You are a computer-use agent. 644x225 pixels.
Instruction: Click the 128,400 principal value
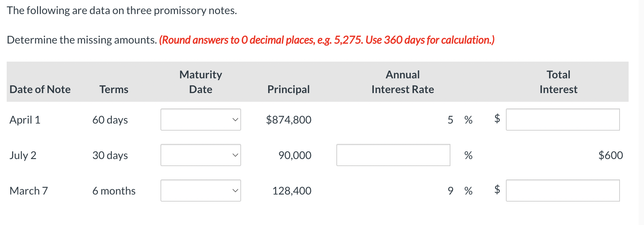[x=292, y=191]
